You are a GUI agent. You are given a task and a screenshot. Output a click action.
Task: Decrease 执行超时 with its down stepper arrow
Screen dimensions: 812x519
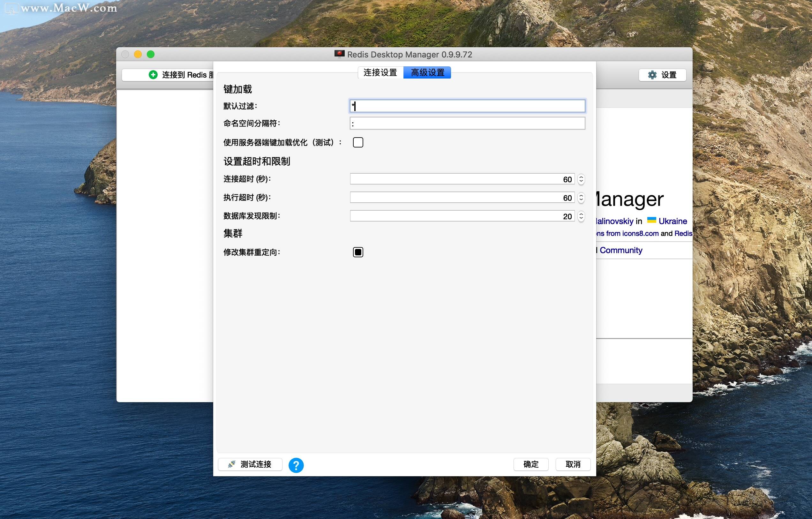coord(581,199)
